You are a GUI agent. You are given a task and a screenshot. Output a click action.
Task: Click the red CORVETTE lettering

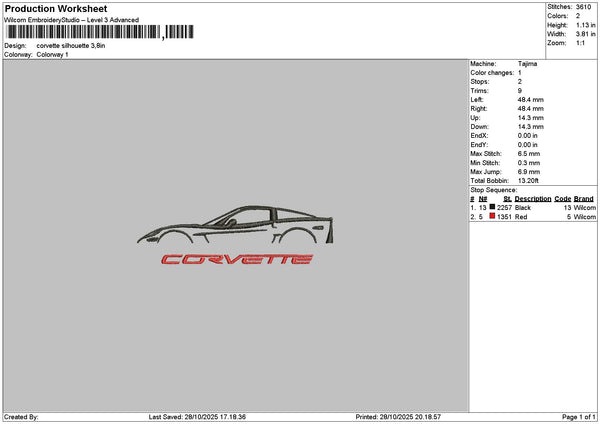click(237, 259)
